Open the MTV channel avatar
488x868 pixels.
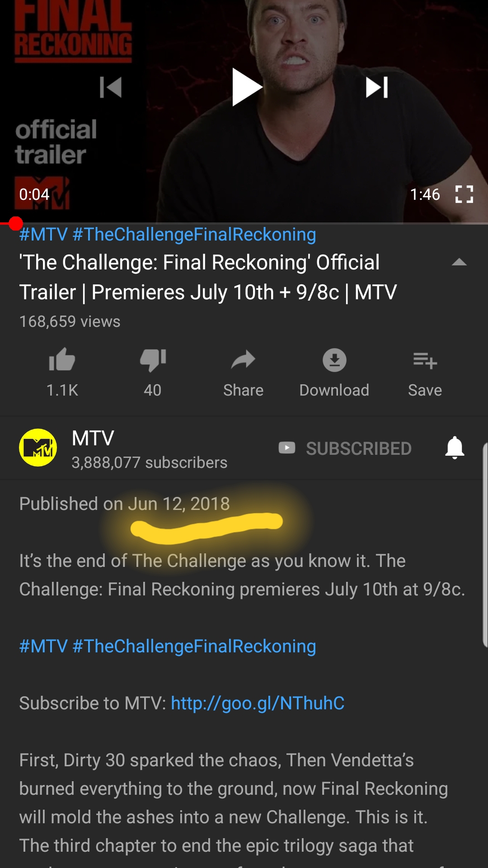[38, 448]
